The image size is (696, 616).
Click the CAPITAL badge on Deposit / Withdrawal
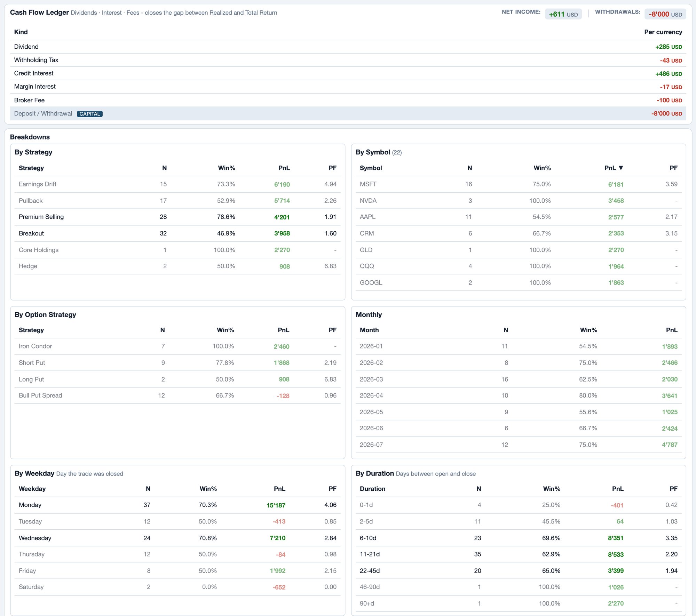pyautogui.click(x=90, y=114)
